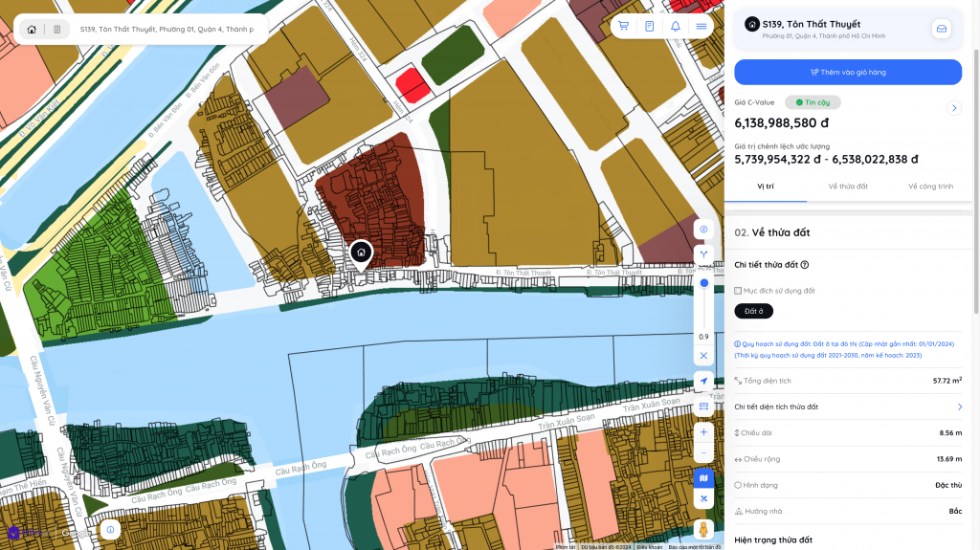The width and height of the screenshot is (980, 550).
Task: Open the hamburger menu
Action: [702, 27]
